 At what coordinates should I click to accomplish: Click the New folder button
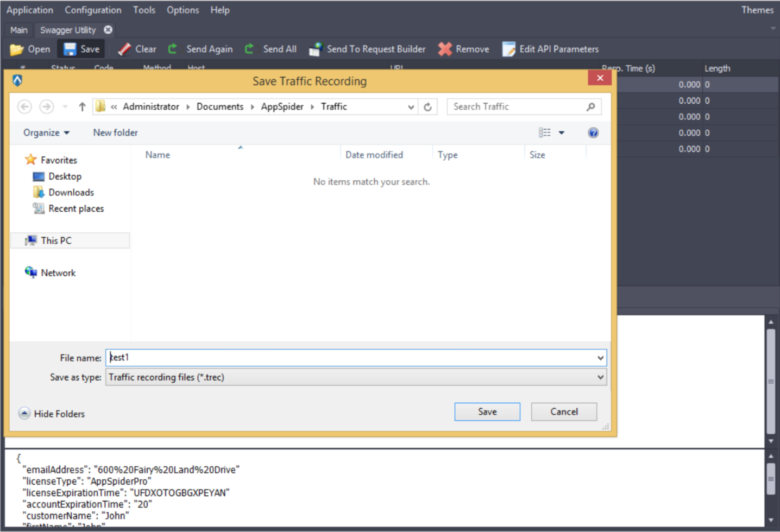115,132
